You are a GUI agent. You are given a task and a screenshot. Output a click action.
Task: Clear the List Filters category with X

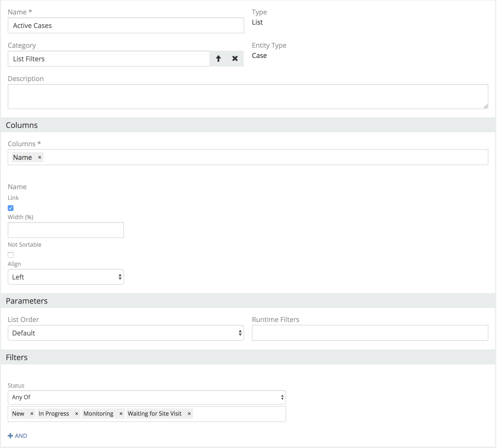(x=235, y=59)
